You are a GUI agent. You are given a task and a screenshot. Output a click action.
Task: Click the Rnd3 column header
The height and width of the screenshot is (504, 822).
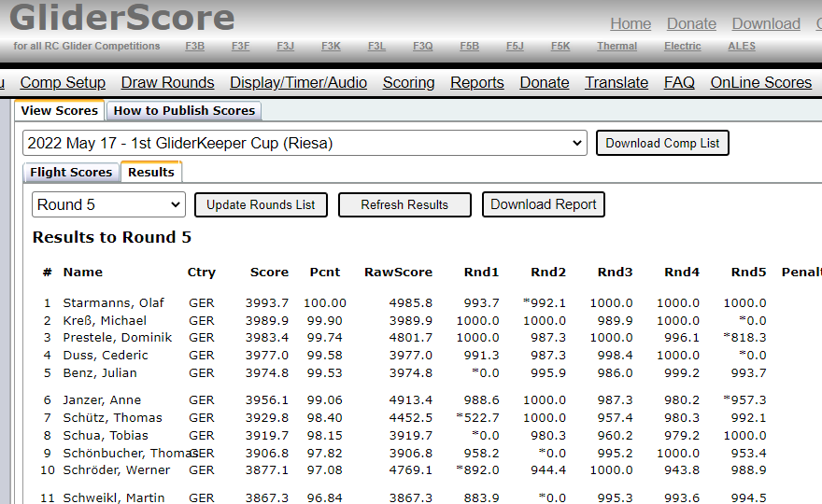(x=615, y=273)
